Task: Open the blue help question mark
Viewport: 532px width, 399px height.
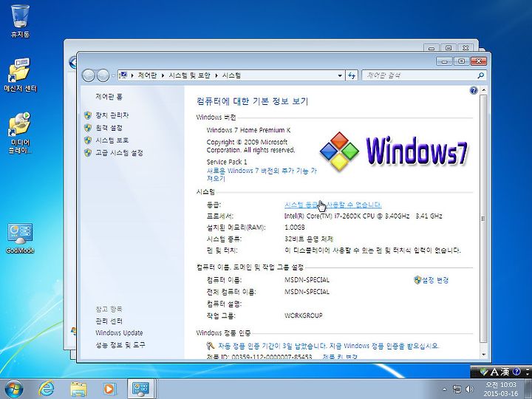Action: [474, 90]
